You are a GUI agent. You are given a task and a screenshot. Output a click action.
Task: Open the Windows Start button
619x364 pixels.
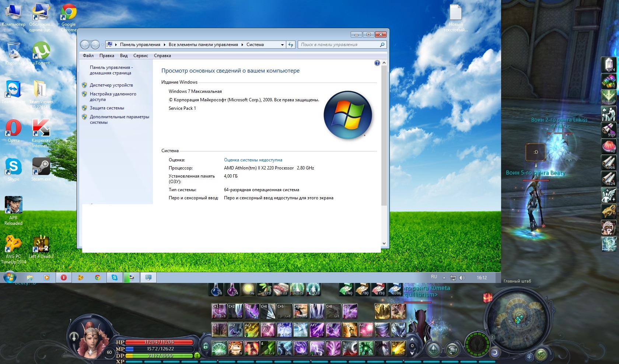click(x=10, y=277)
